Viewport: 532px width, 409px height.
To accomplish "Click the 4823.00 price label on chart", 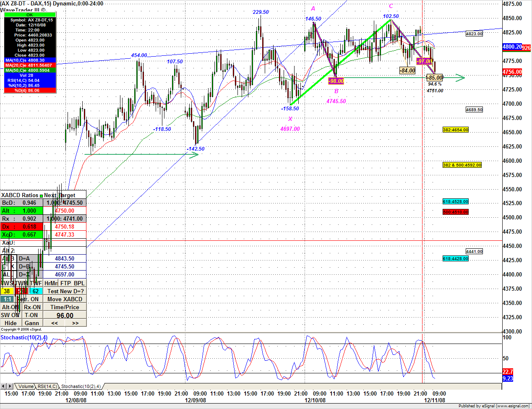I will point(474,34).
